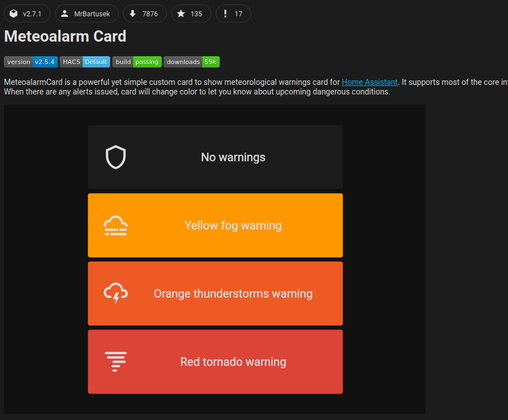Click the downloads 59k badge
The height and width of the screenshot is (420, 508).
192,62
